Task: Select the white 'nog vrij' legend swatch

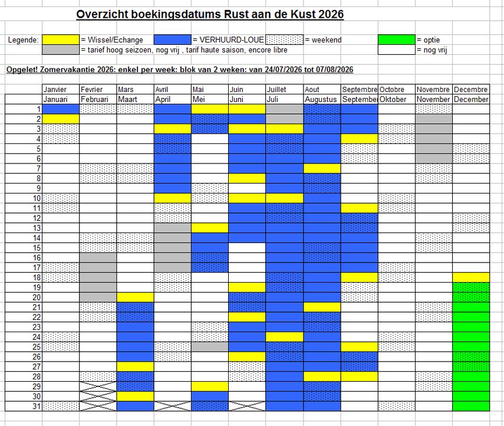Action: (396, 50)
